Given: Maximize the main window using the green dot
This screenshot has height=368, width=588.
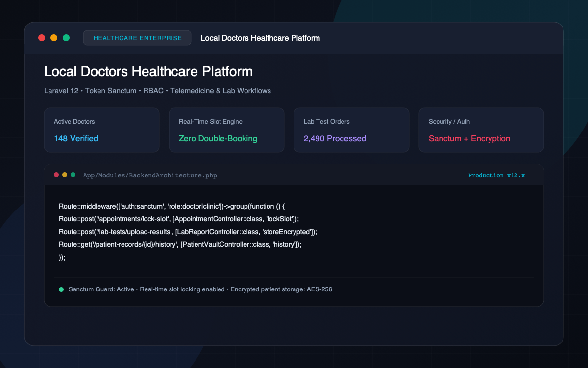Looking at the screenshot, I should (x=66, y=38).
